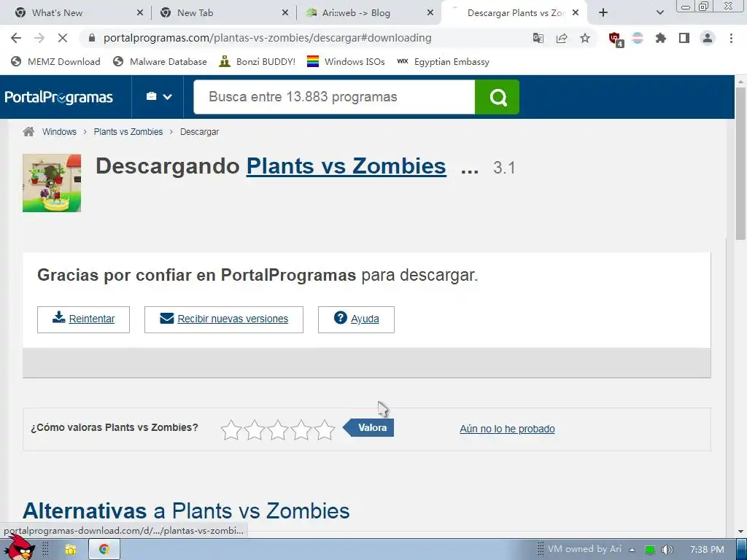This screenshot has width=747, height=560.
Task: Open Windows ISOs bookmark
Action: tap(346, 61)
